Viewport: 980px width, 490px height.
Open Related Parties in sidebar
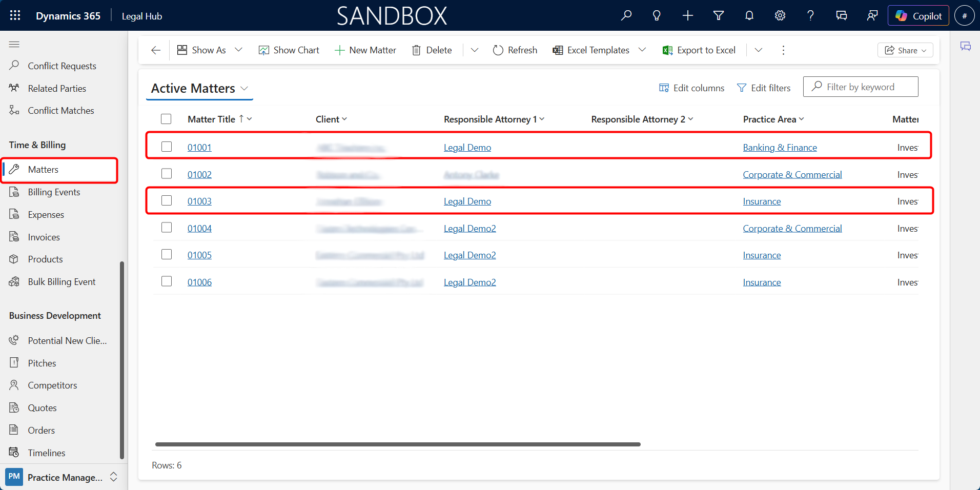tap(57, 89)
